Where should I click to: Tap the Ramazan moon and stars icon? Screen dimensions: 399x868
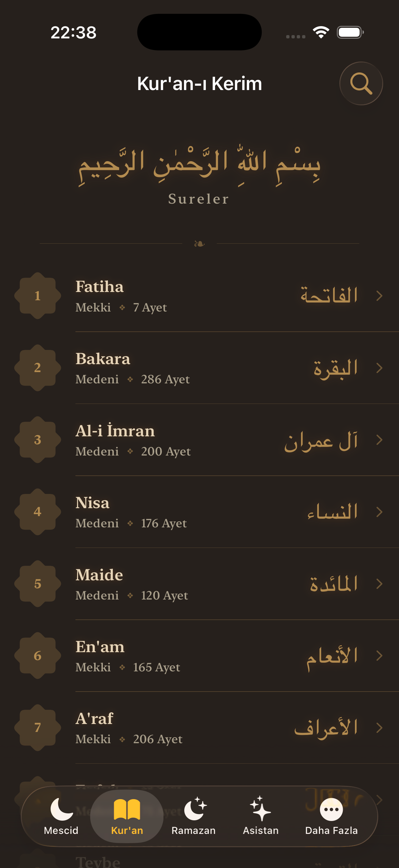(x=195, y=808)
